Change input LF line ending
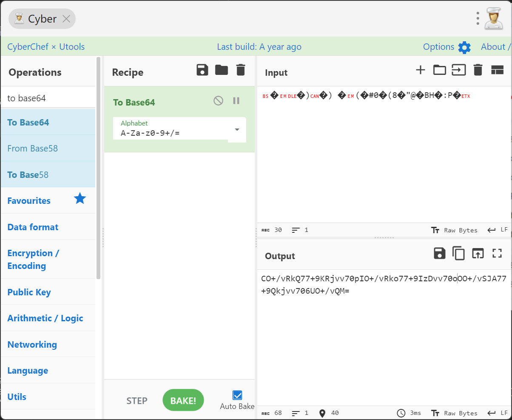Image resolution: width=512 pixels, height=420 pixels. [x=498, y=230]
